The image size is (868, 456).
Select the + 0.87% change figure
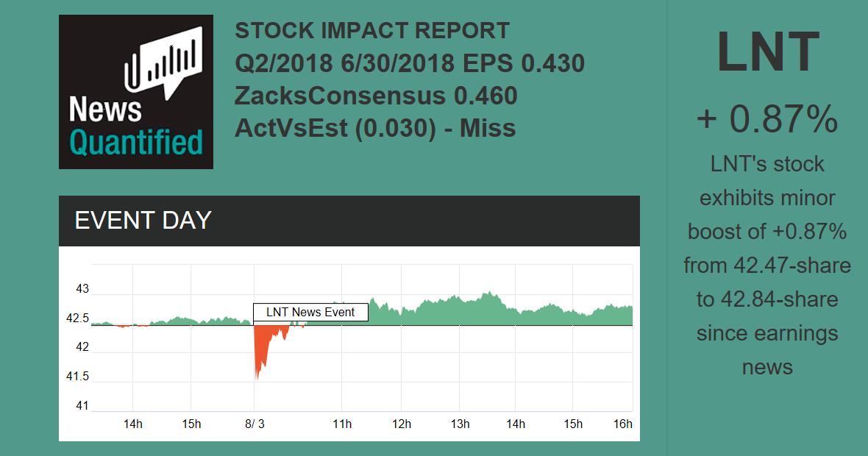point(767,118)
